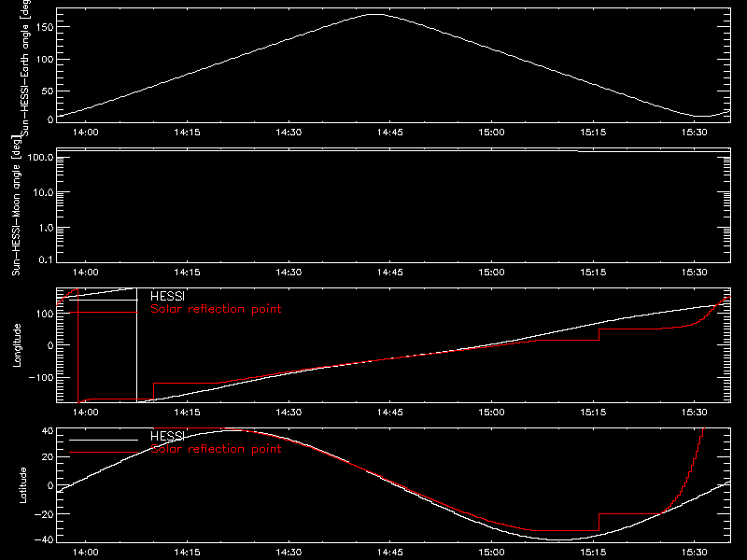Click the 20 tick on Latitude plot
Viewport: 747px width, 560px height.
(x=49, y=457)
